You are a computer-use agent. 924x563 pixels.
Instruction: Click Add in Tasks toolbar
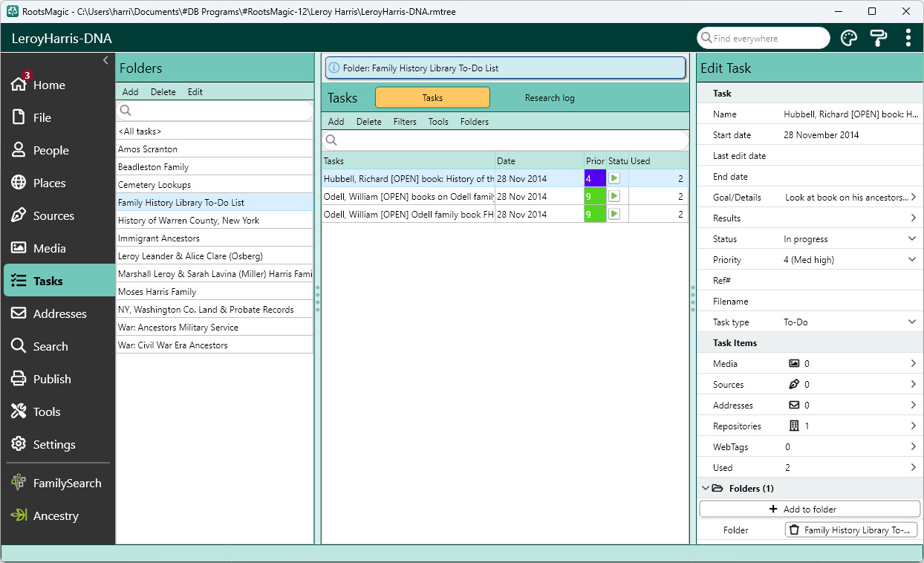click(x=336, y=122)
